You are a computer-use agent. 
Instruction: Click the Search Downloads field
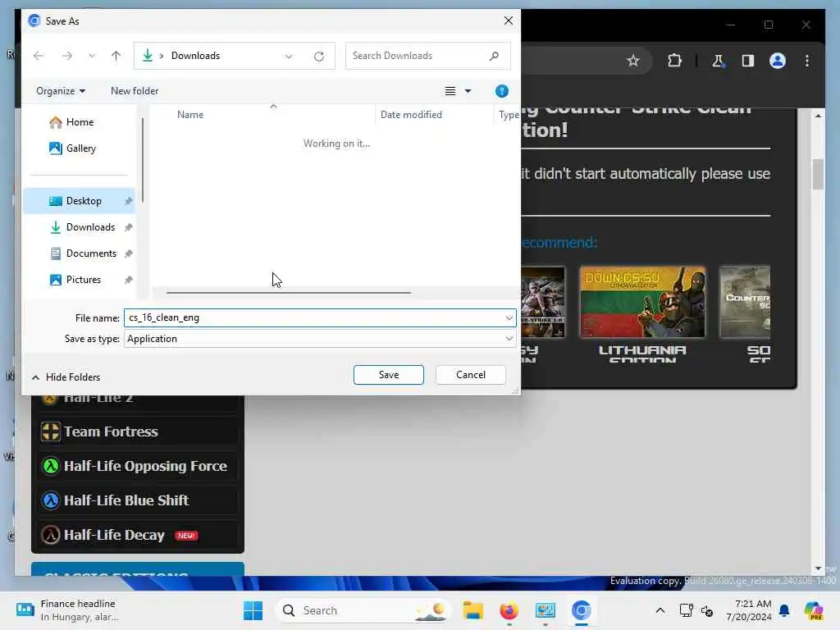427,56
